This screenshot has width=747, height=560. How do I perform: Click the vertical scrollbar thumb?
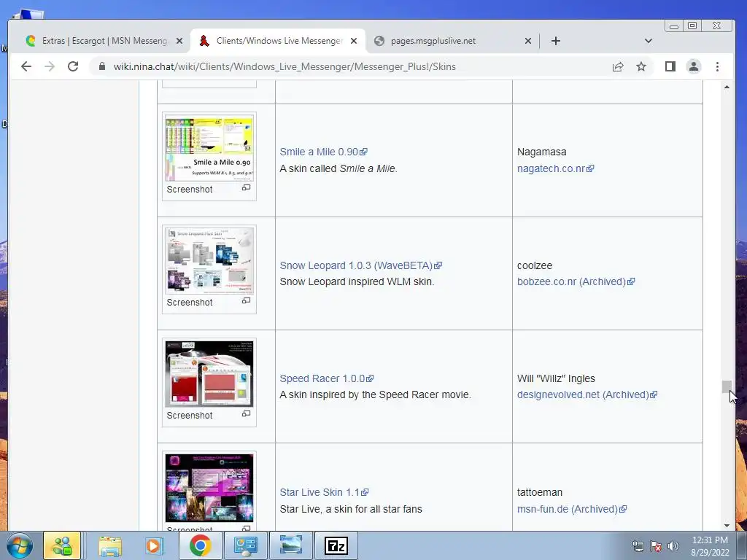[x=727, y=386]
